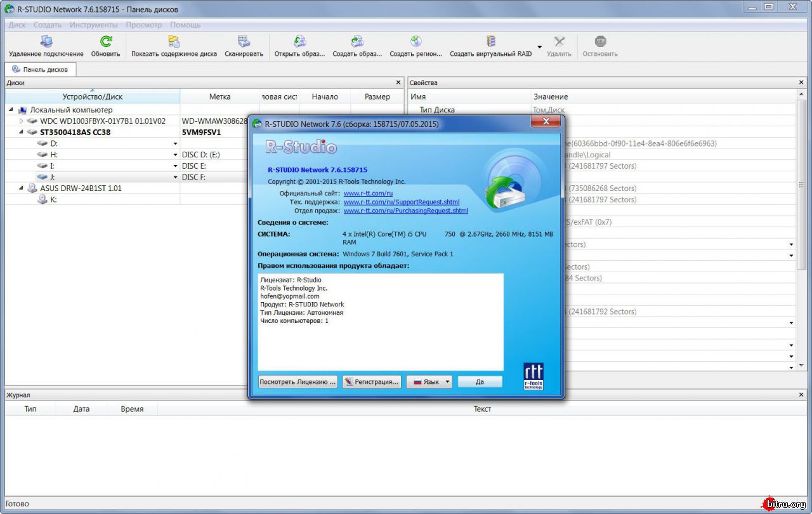Image resolution: width=812 pixels, height=514 pixels.
Task: Click the Create virtual RAID icon
Action: pos(491,41)
